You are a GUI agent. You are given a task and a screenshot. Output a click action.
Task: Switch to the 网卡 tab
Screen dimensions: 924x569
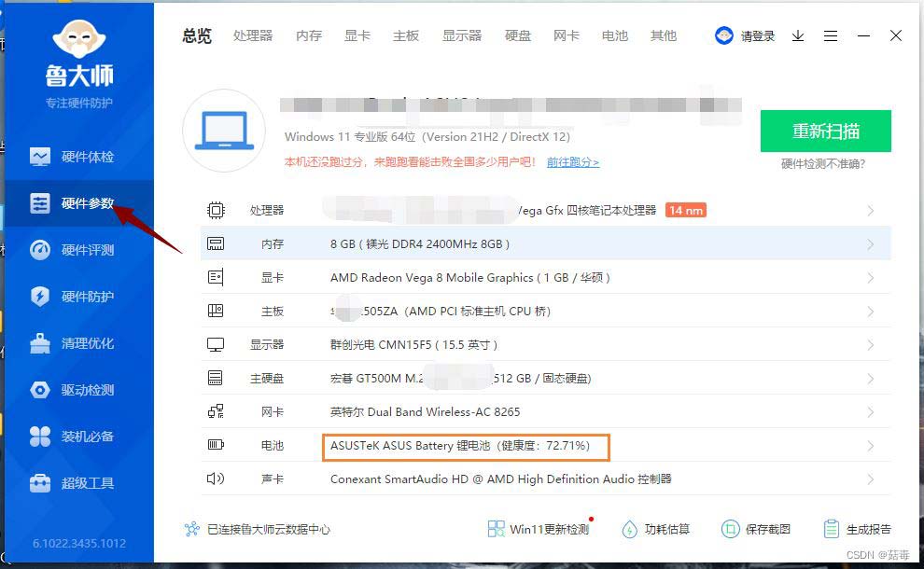(567, 36)
